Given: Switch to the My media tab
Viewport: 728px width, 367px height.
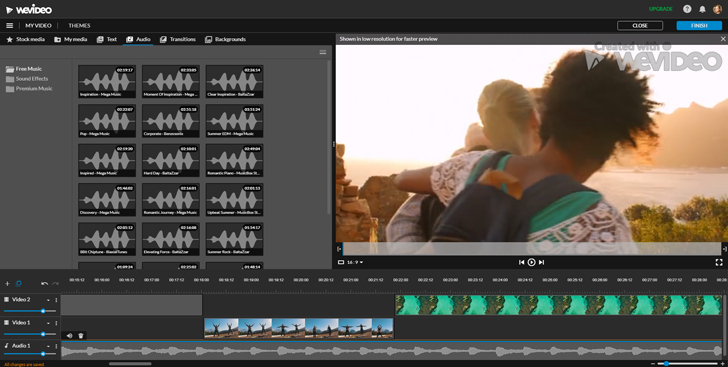Looking at the screenshot, I should click(x=71, y=39).
